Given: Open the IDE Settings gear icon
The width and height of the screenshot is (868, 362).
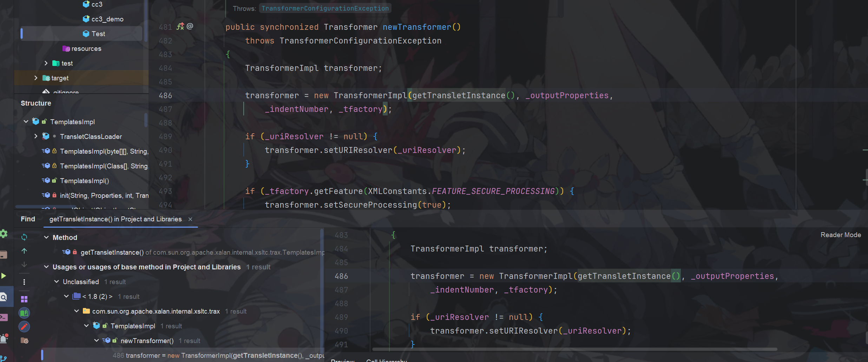Looking at the screenshot, I should [4, 234].
